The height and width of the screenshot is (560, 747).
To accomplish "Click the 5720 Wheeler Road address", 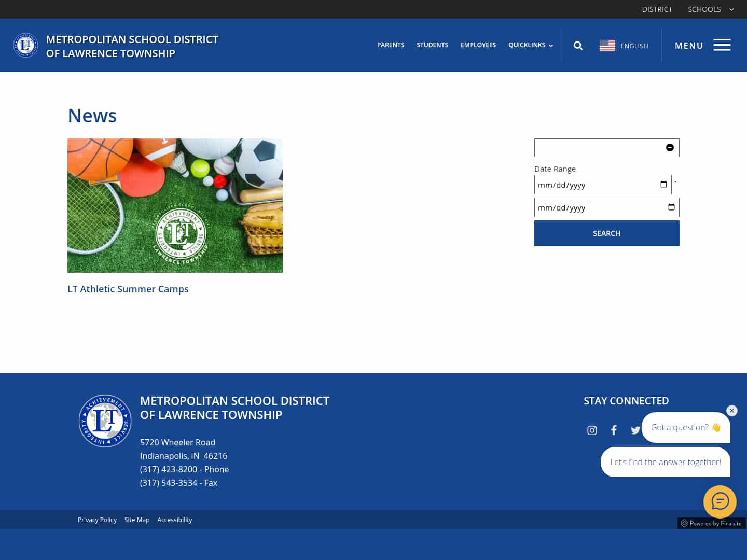I will [x=177, y=442].
